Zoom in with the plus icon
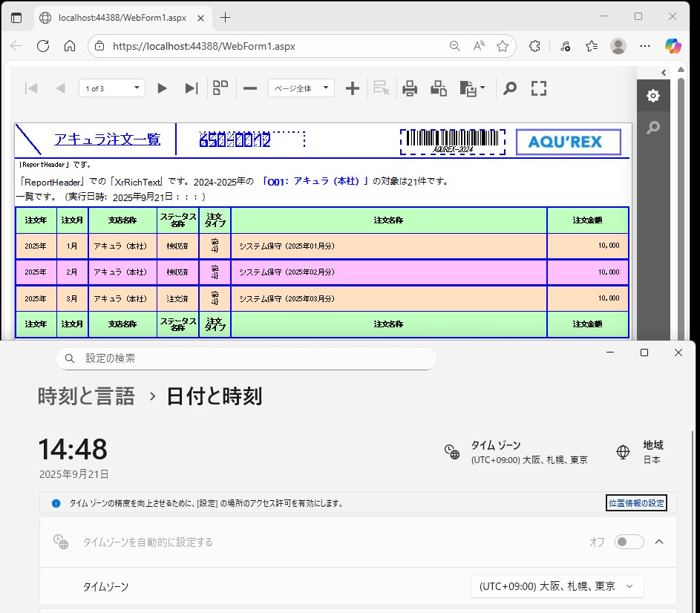Viewport: 700px width, 613px height. pos(353,88)
